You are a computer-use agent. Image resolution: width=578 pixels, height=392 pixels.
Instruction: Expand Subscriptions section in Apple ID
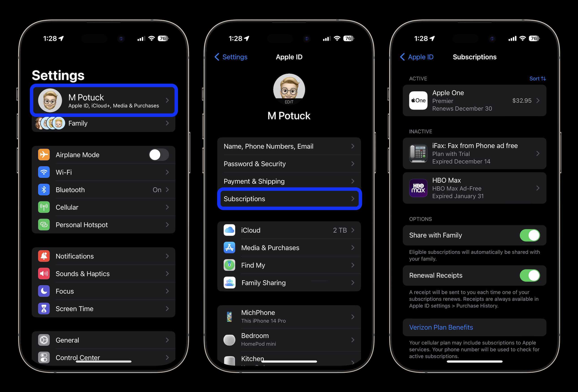tap(289, 199)
